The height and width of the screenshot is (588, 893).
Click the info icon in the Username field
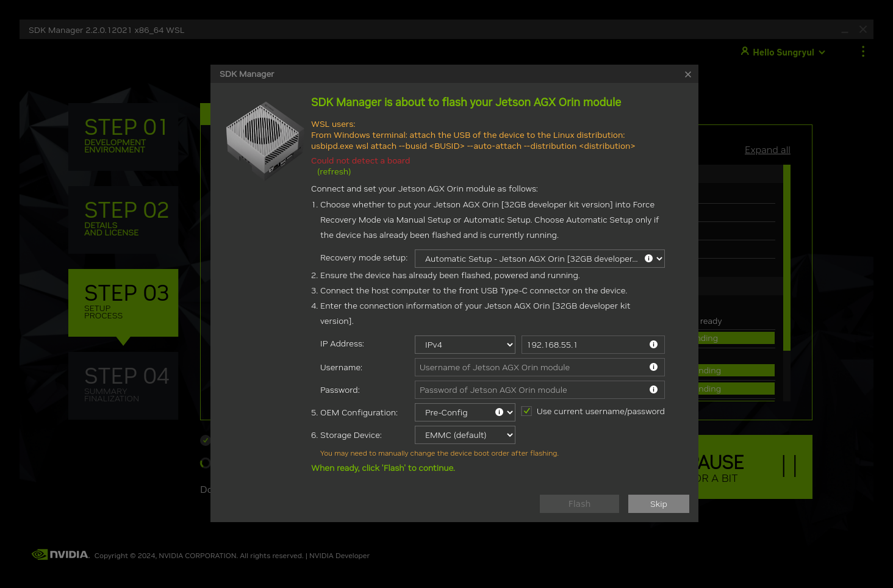653,367
